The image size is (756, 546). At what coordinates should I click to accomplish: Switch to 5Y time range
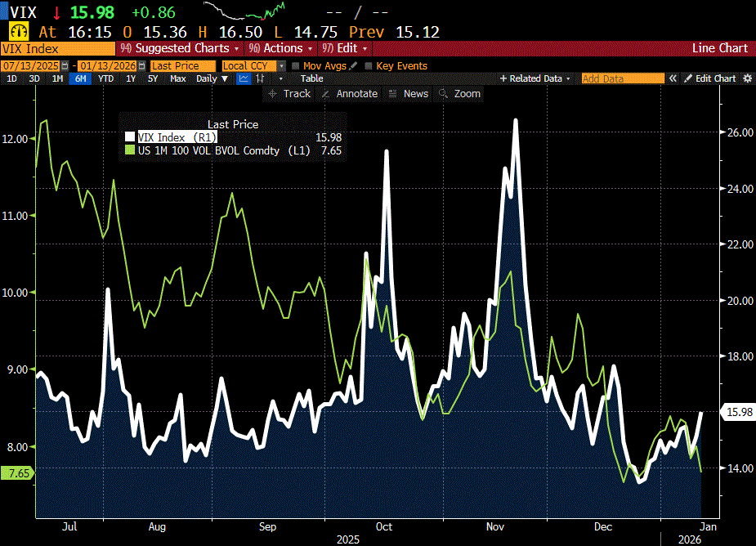click(x=153, y=78)
